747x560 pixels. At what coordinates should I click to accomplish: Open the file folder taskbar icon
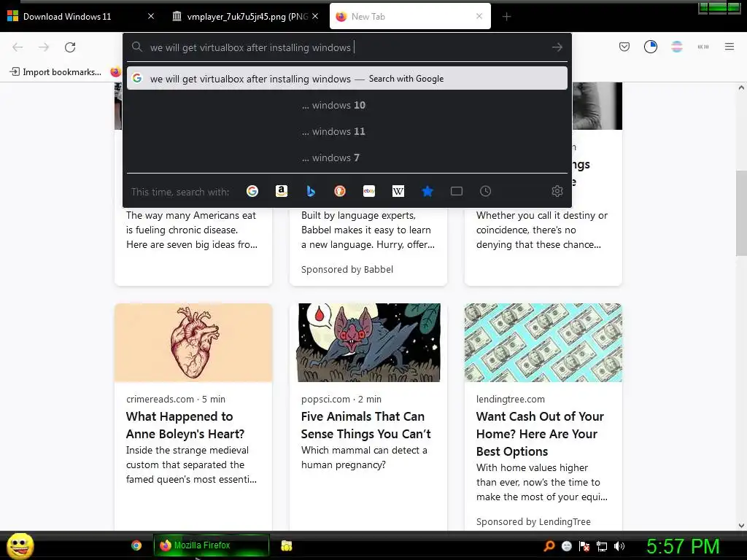[x=286, y=545]
